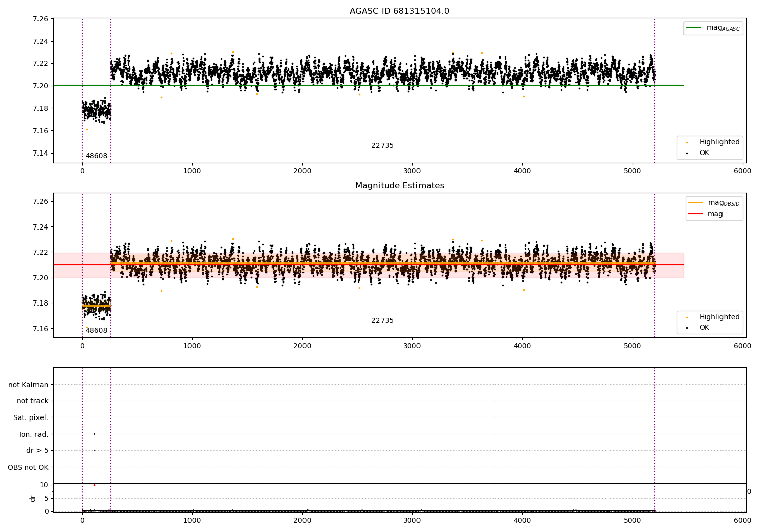The height and width of the screenshot is (532, 760).
Task: Select the "dr > 5" axis label
Action: coord(37,451)
